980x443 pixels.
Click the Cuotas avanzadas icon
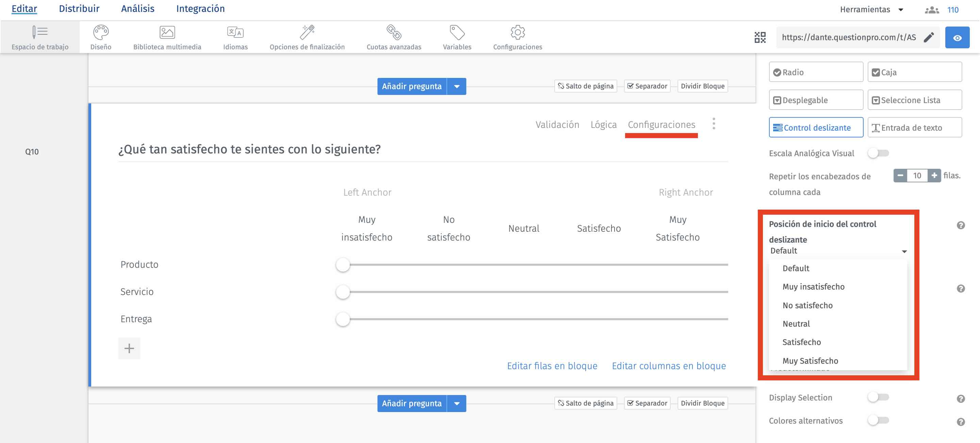(394, 33)
